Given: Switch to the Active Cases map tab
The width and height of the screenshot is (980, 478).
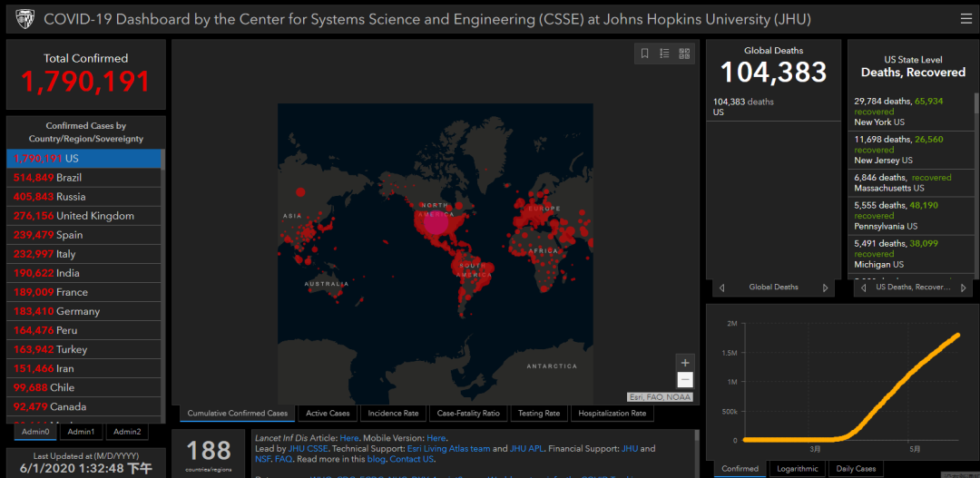Looking at the screenshot, I should click(x=328, y=414).
